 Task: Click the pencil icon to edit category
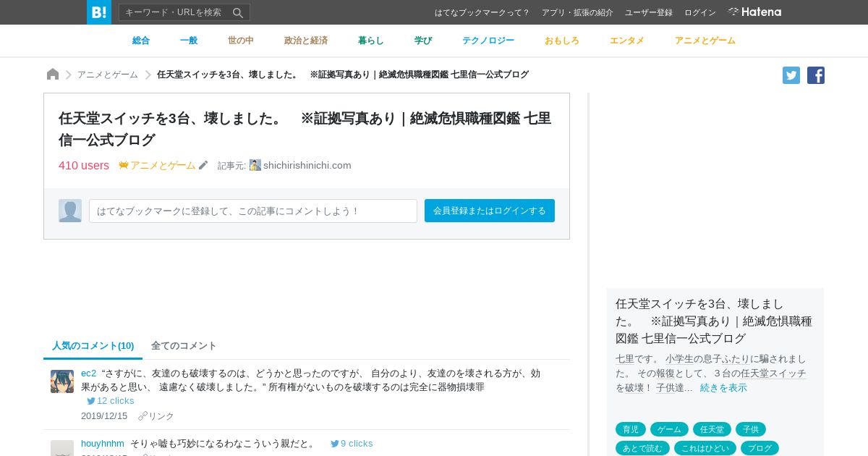point(203,165)
